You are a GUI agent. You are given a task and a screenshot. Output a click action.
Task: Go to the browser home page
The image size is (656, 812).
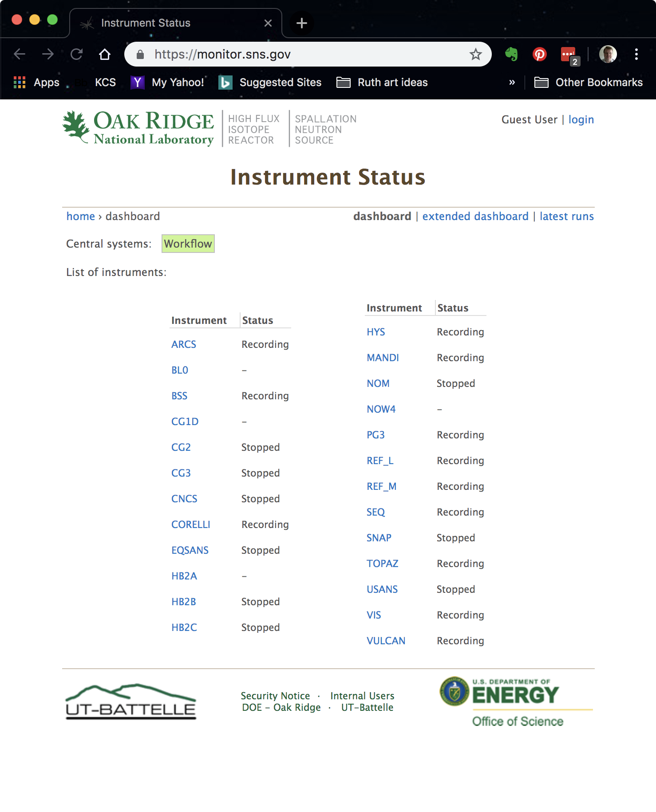(x=105, y=54)
